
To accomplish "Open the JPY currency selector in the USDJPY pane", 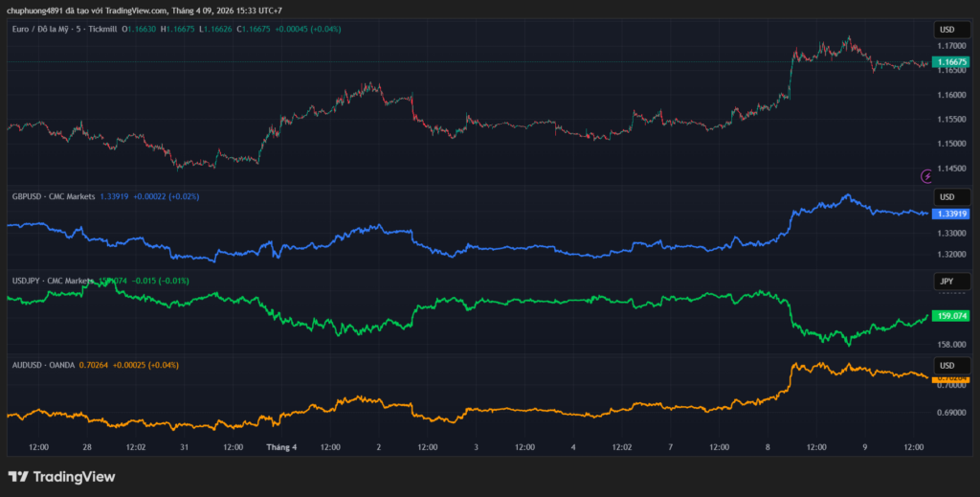I will point(947,282).
